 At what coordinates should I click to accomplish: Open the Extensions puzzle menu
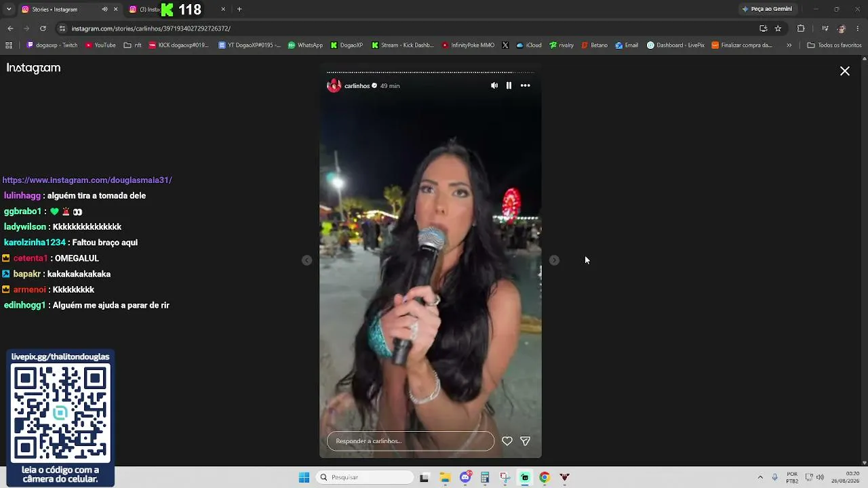[801, 28]
